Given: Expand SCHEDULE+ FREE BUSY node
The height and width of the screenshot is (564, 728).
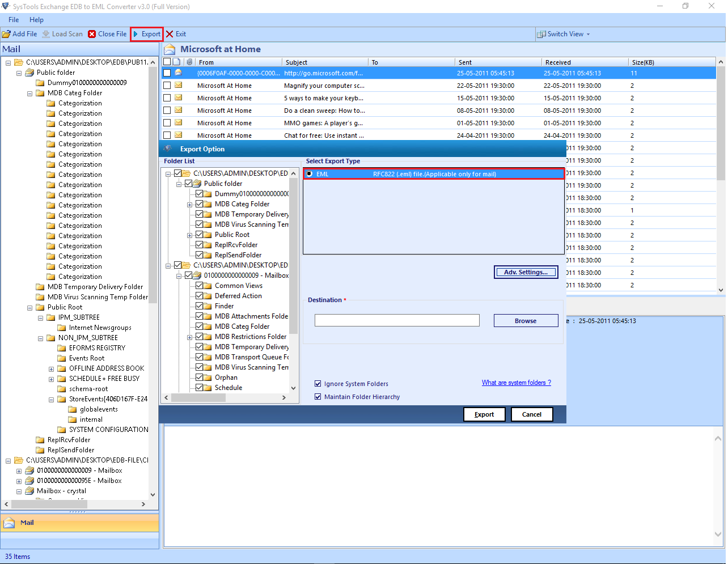Looking at the screenshot, I should coord(52,379).
